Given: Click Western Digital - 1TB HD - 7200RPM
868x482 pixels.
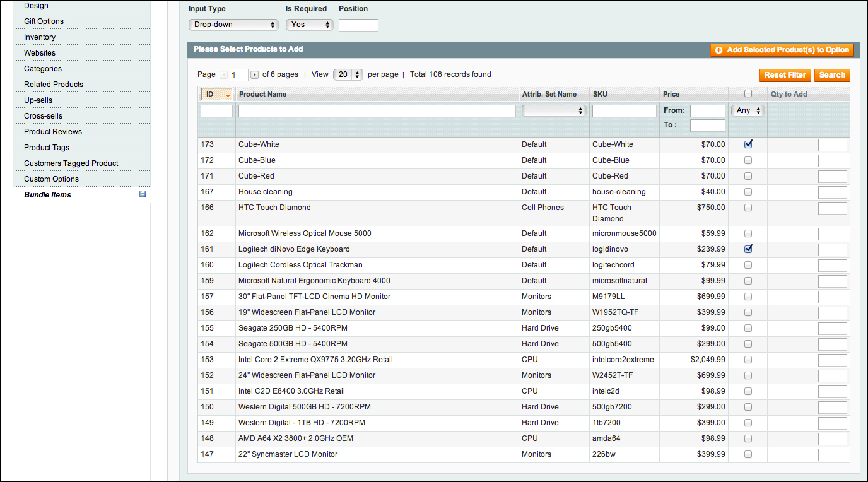Looking at the screenshot, I should pyautogui.click(x=302, y=423).
